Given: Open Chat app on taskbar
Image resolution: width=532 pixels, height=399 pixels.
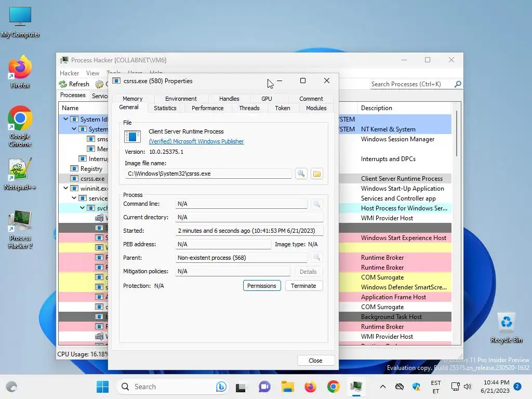Looking at the screenshot, I should [264, 387].
